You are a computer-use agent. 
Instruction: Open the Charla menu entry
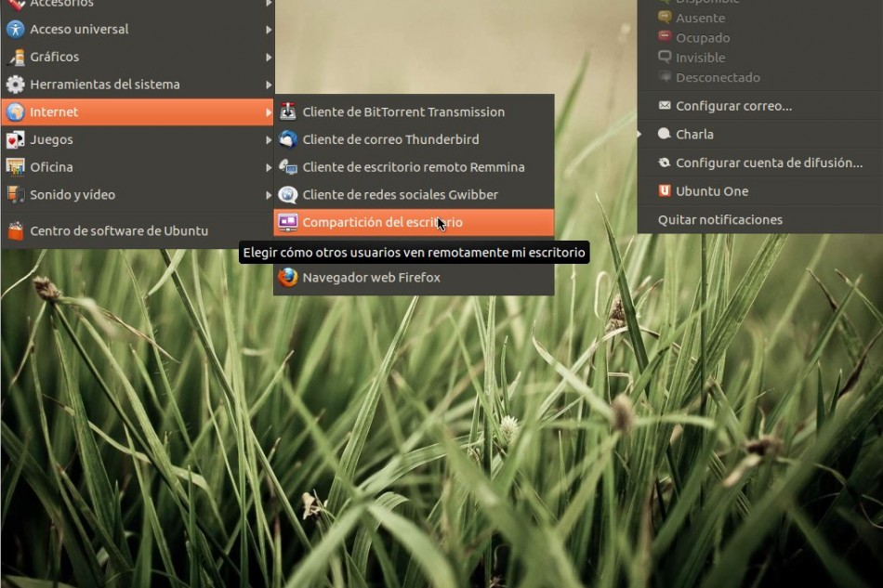tap(759, 134)
